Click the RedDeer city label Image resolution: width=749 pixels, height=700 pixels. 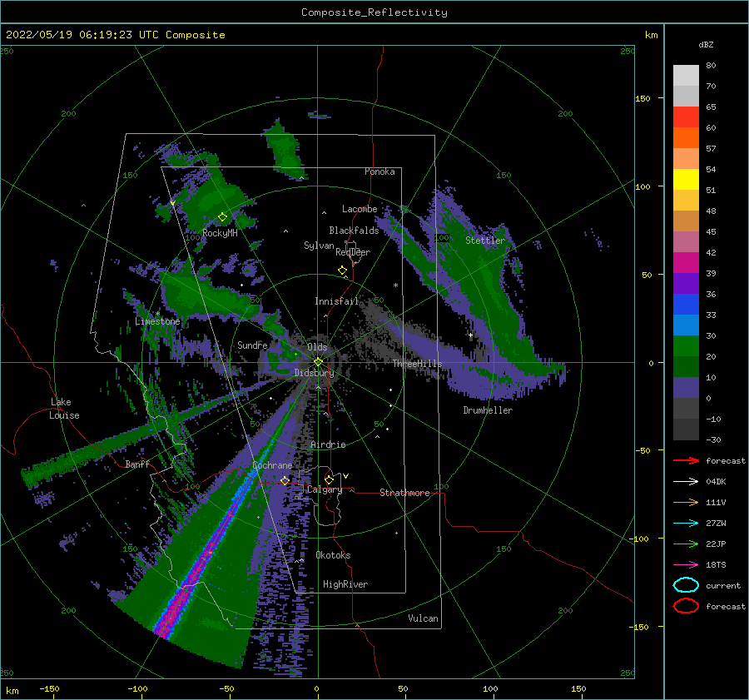coord(353,252)
